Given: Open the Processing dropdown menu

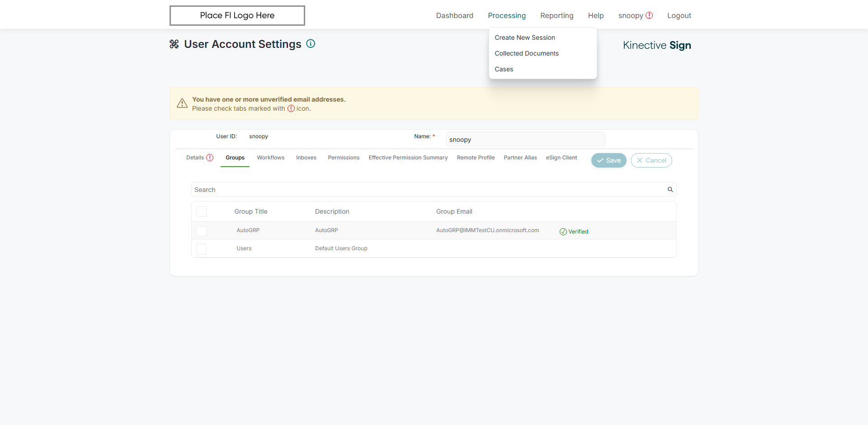Looking at the screenshot, I should 506,15.
